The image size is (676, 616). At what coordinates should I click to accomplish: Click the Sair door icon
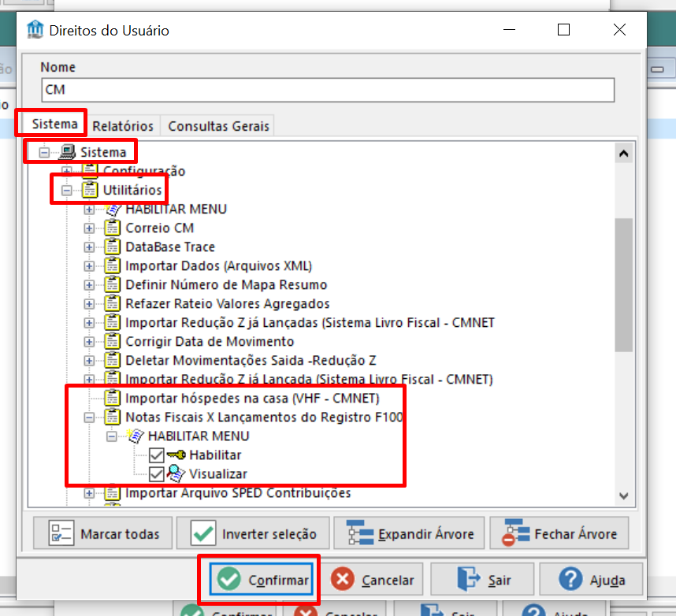tap(469, 579)
